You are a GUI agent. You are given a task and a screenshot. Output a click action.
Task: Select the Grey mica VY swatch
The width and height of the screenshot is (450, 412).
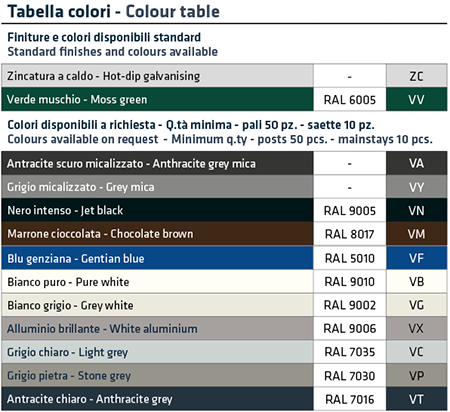coord(416,187)
